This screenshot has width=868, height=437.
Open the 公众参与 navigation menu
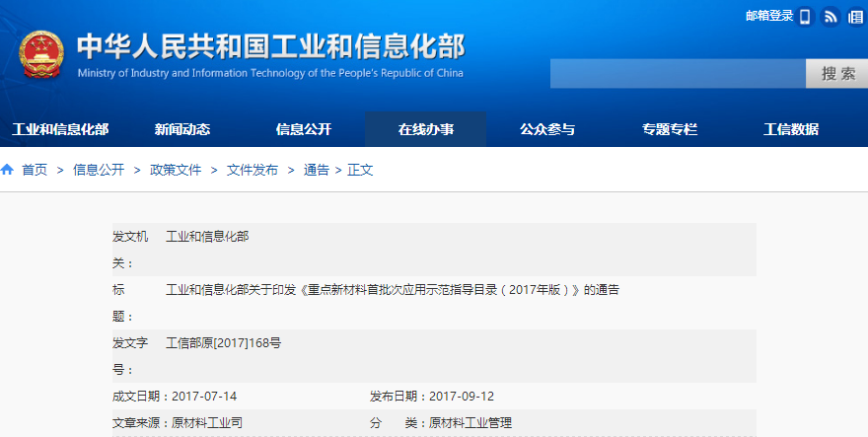[x=547, y=129]
